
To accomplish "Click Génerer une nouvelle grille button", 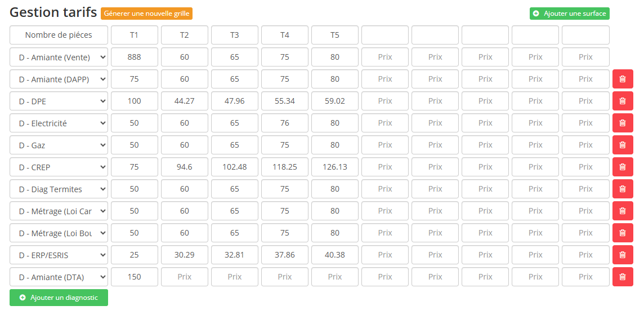I will (146, 14).
